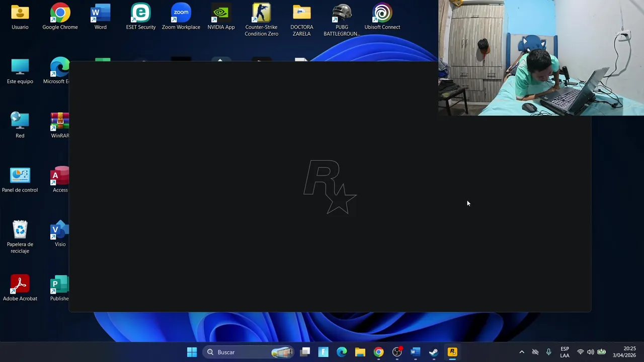Click the crossed-out cloud tray icon

535,352
